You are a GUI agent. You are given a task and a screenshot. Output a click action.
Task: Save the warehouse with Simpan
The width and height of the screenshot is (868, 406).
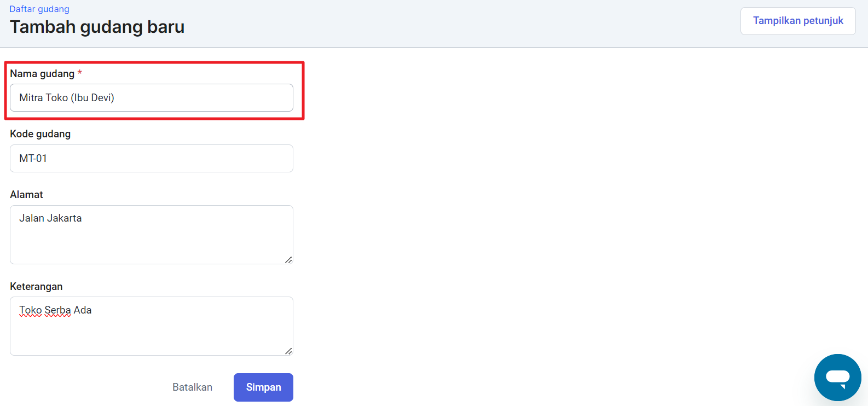tap(263, 387)
